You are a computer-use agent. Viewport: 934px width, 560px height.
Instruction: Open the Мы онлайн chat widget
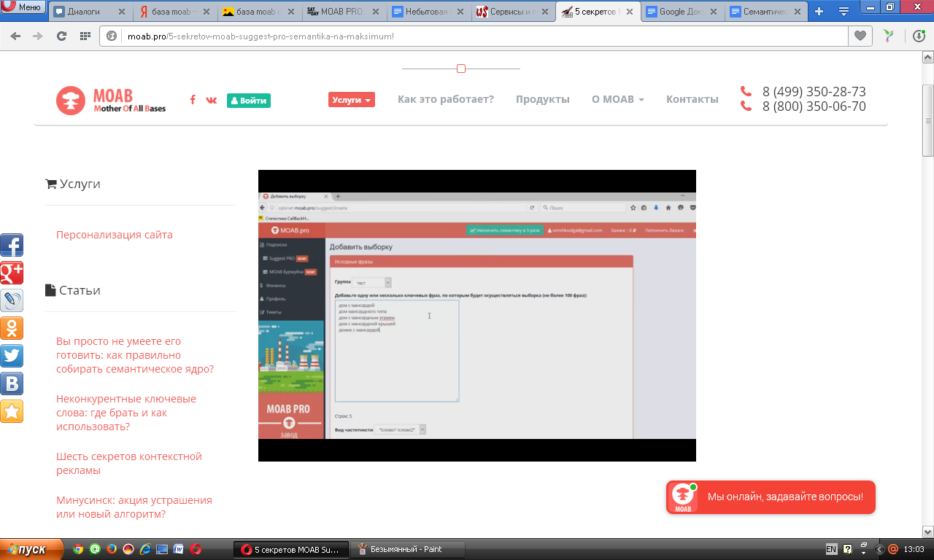click(771, 497)
